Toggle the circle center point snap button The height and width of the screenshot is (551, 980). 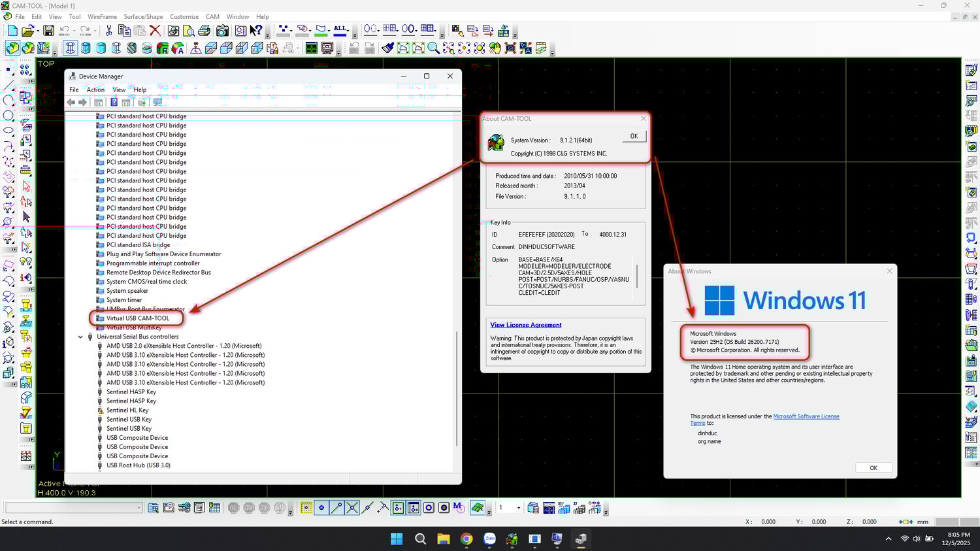click(321, 508)
